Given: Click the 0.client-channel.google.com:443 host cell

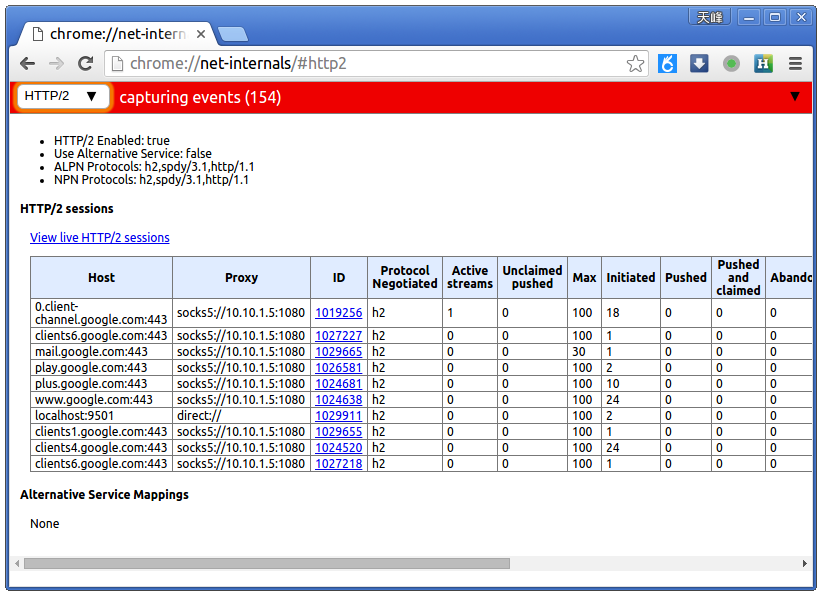Looking at the screenshot, I should click(101, 312).
